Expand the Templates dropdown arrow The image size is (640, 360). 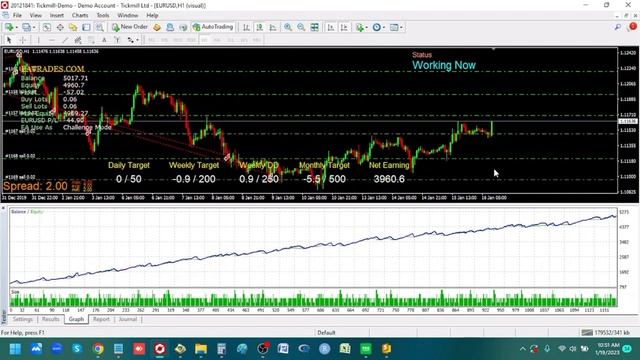click(x=401, y=27)
